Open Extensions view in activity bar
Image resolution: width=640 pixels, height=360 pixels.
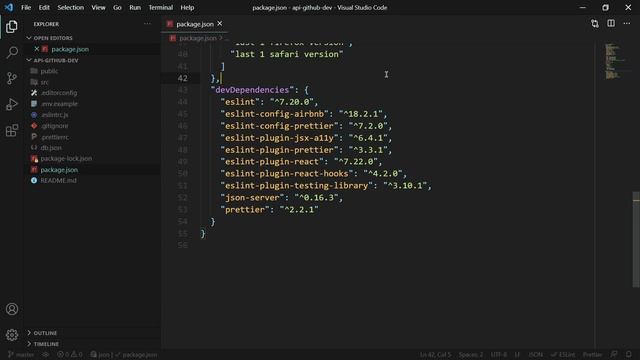point(12,130)
